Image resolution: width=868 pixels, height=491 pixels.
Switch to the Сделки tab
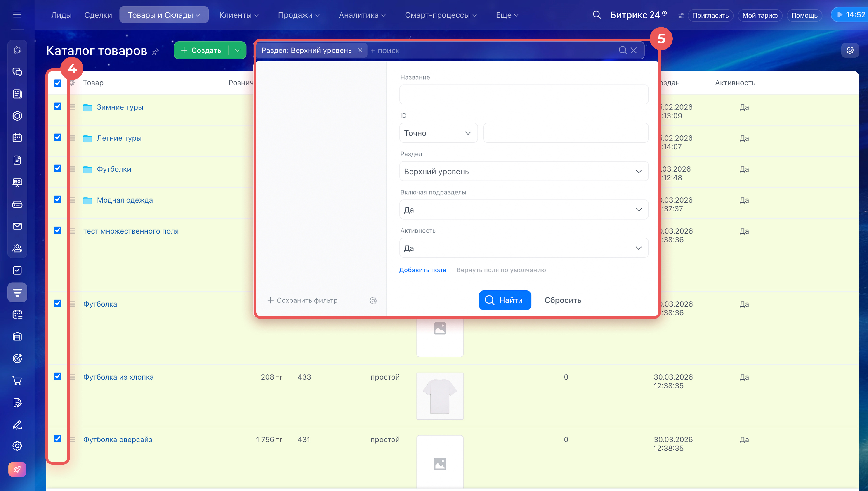pyautogui.click(x=98, y=15)
